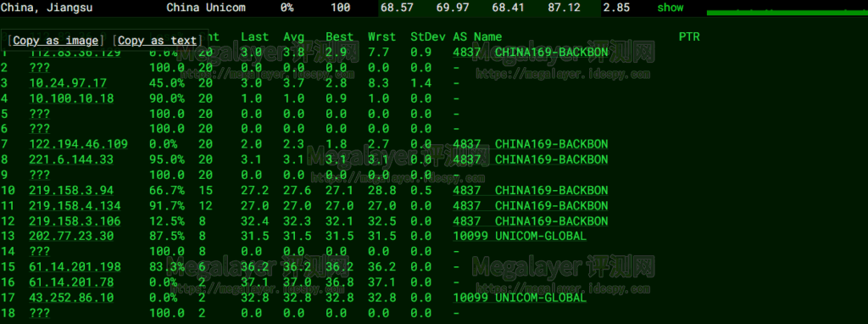Open IP address 219.158.4.134
This screenshot has height=324, width=868.
(75, 206)
